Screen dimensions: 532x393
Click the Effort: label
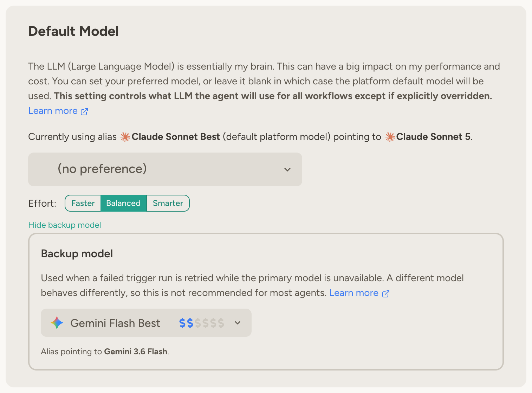[x=42, y=203]
